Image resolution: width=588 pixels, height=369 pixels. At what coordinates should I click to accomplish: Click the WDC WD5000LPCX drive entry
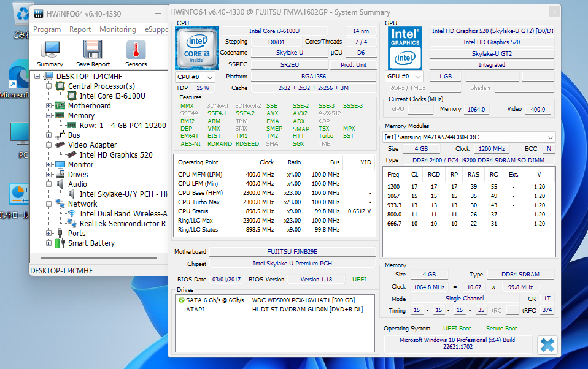[x=303, y=300]
